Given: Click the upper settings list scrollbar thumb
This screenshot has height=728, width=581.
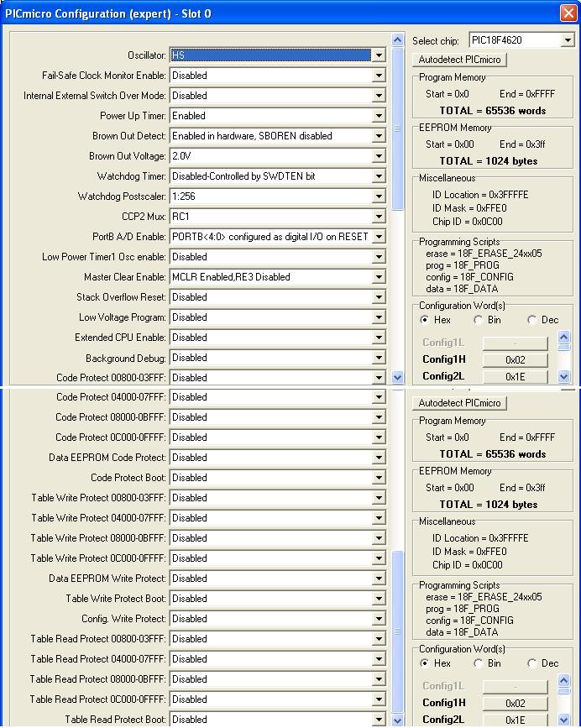Looking at the screenshot, I should pos(398,128).
